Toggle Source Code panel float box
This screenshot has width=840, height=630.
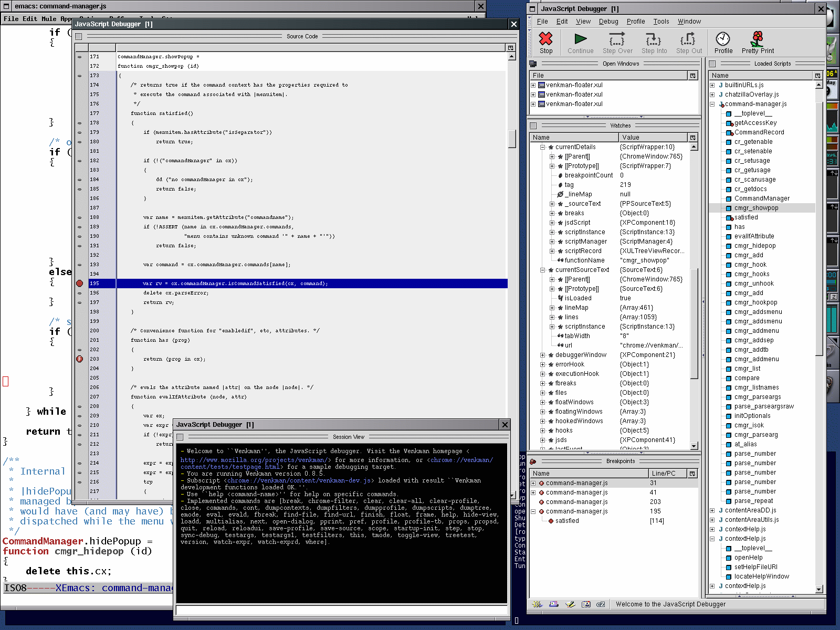[79, 37]
